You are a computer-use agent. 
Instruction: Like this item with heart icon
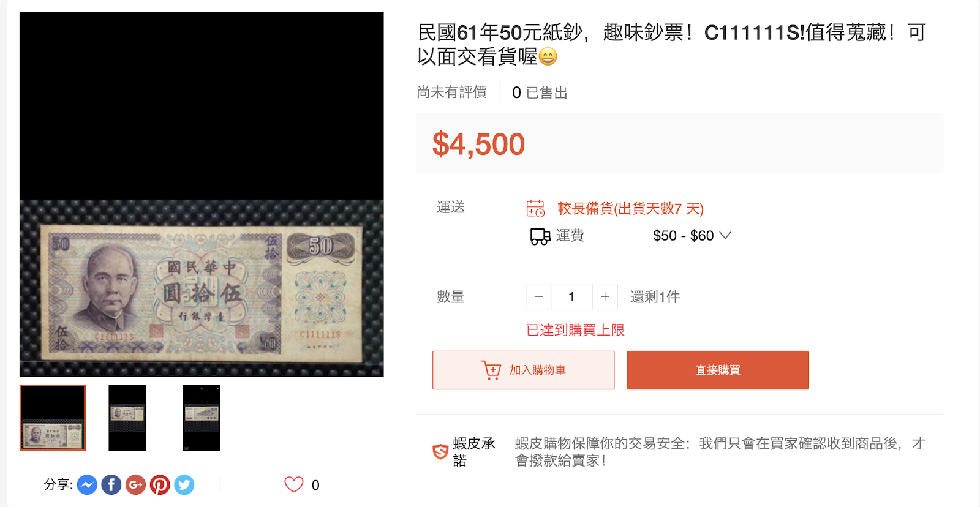pos(294,484)
